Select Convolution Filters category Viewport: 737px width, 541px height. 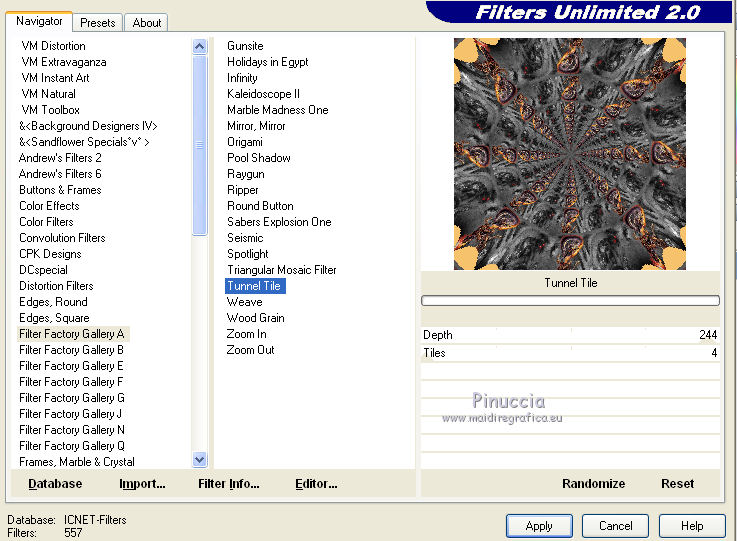62,238
